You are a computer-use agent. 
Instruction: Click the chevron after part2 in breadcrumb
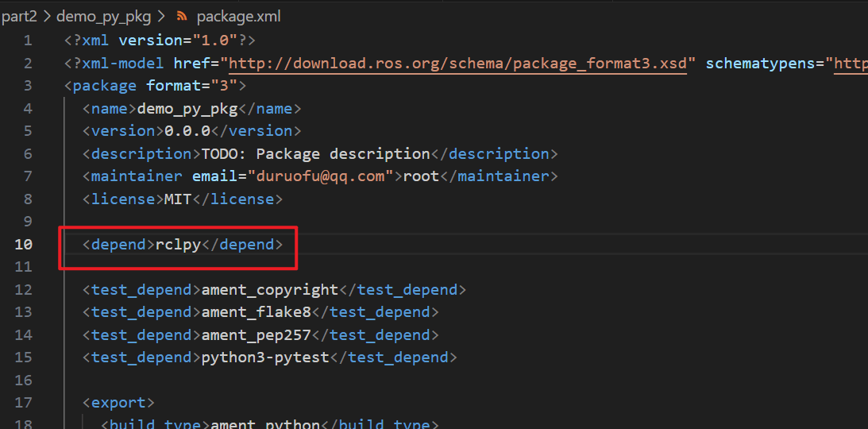tap(47, 16)
